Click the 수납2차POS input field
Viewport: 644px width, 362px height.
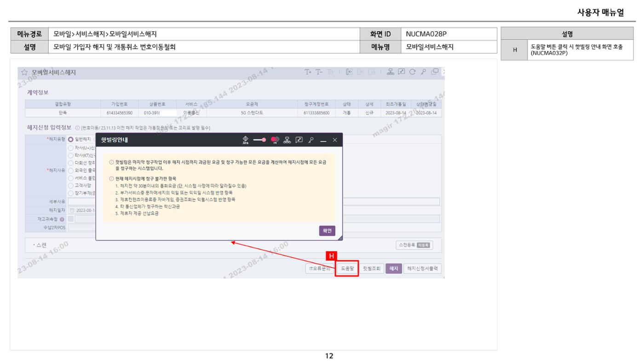[82, 227]
